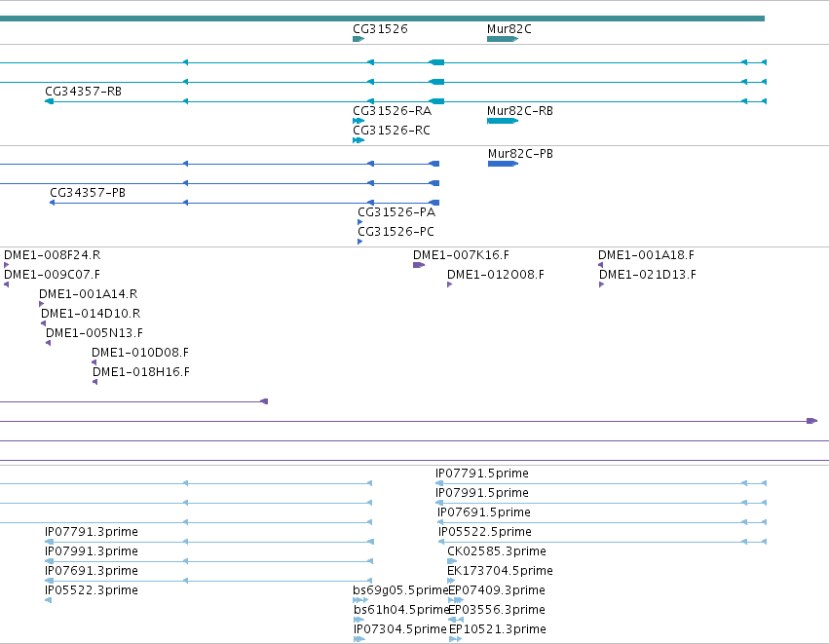Select the Mur82C gene label
The width and height of the screenshot is (829, 644).
click(509, 29)
